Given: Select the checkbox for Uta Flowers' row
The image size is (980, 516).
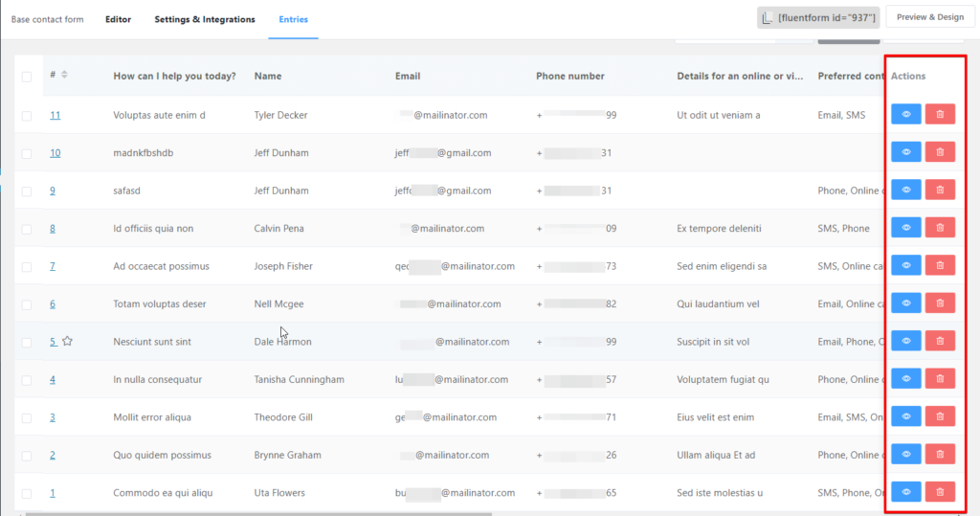Looking at the screenshot, I should point(26,493).
